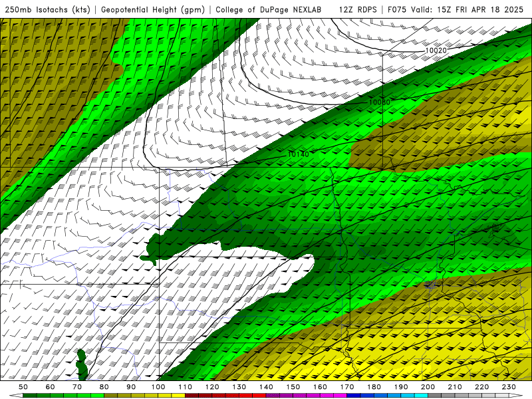This screenshot has width=532, height=399.
Task: Click the "250mb Isotachs (kts)" title text
Action: (47, 10)
